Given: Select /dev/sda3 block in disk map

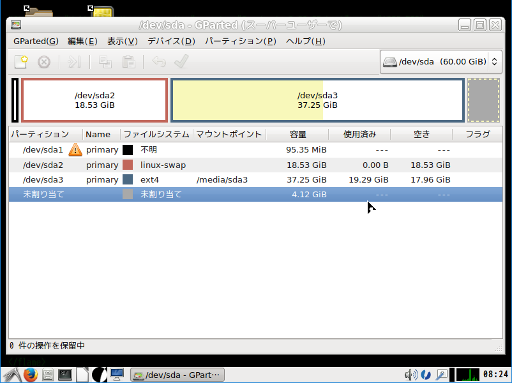Looking at the screenshot, I should (317, 100).
